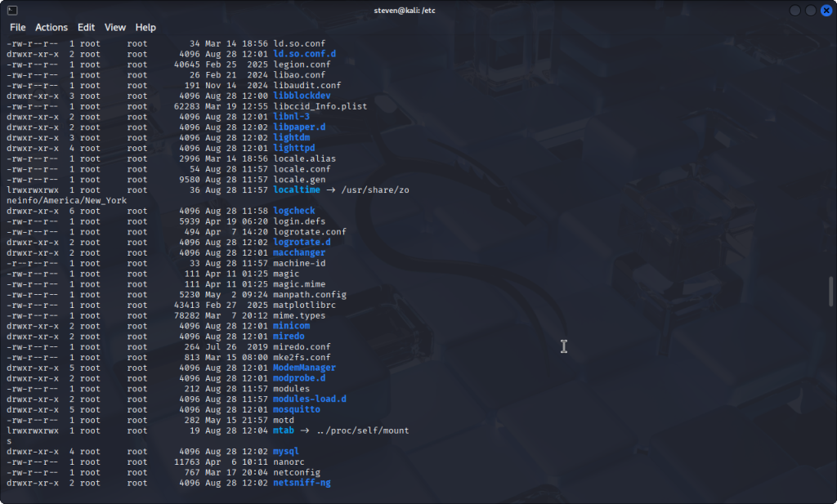Image resolution: width=837 pixels, height=504 pixels.
Task: Minimize the terminal window
Action: pos(795,11)
